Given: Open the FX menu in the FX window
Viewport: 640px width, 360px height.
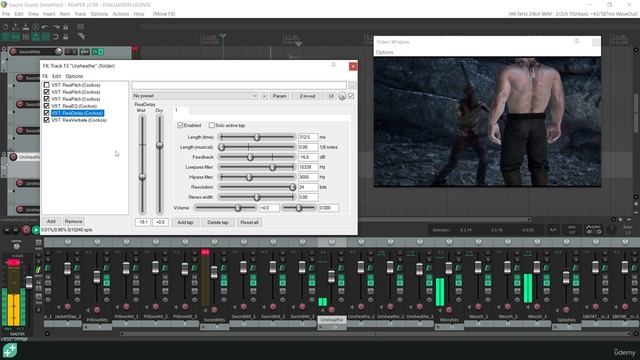Looking at the screenshot, I should (45, 76).
